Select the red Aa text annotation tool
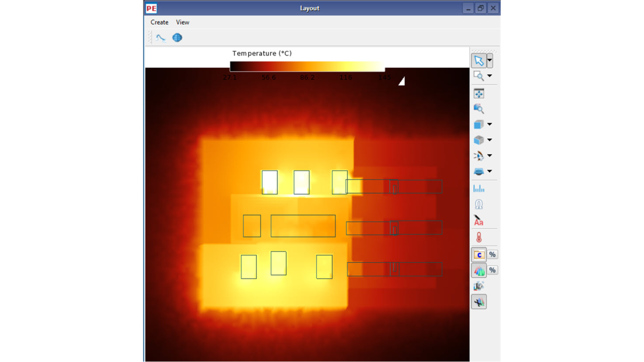Screen dimensions: 644x362 click(x=479, y=220)
